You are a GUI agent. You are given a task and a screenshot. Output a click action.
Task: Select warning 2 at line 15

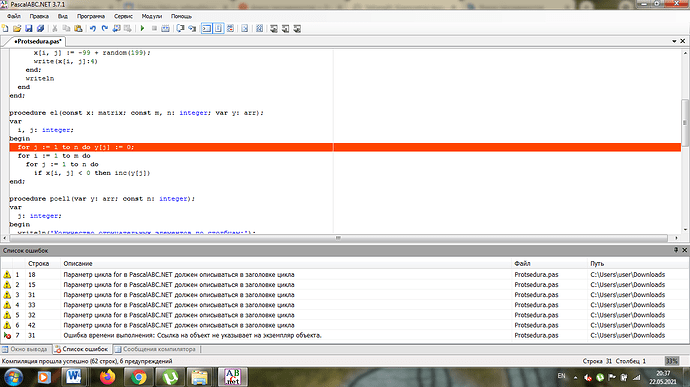pos(344,285)
